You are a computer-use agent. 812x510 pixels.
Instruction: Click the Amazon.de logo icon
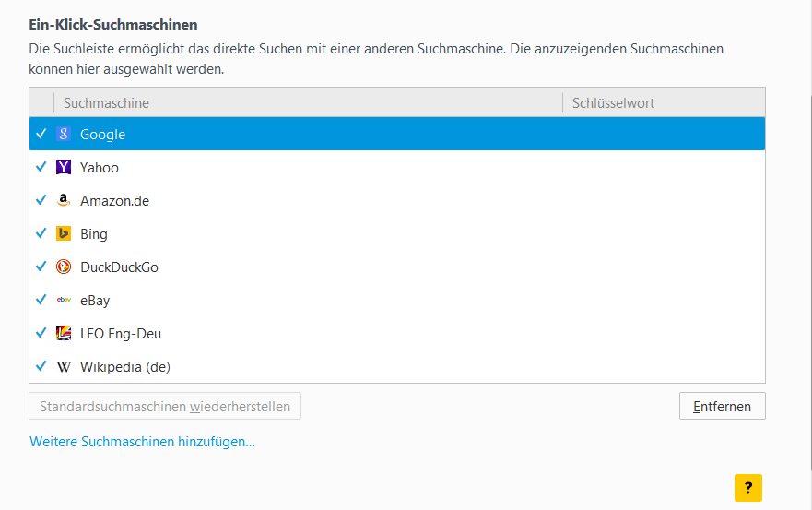tap(64, 201)
